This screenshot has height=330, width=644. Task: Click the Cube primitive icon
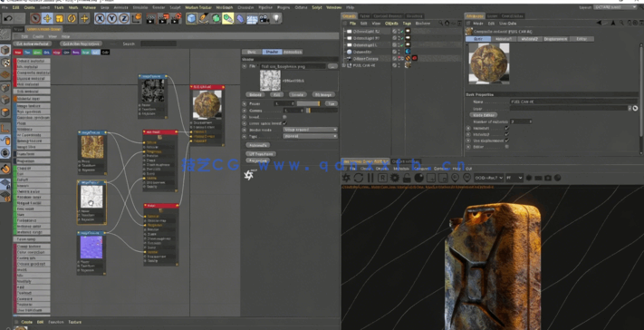pyautogui.click(x=191, y=18)
